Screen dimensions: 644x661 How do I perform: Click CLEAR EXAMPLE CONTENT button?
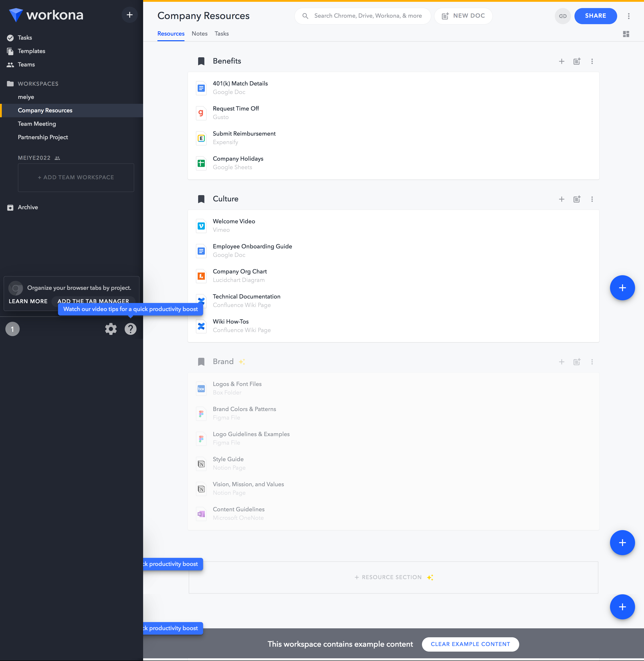coord(470,644)
